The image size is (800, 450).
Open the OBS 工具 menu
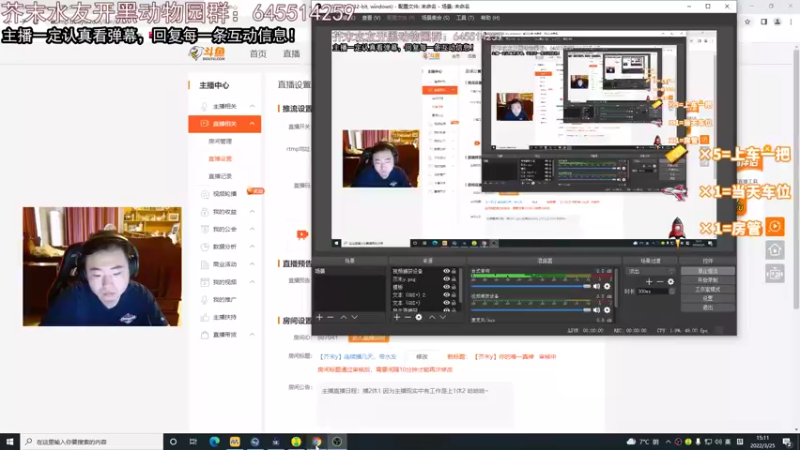click(x=465, y=18)
